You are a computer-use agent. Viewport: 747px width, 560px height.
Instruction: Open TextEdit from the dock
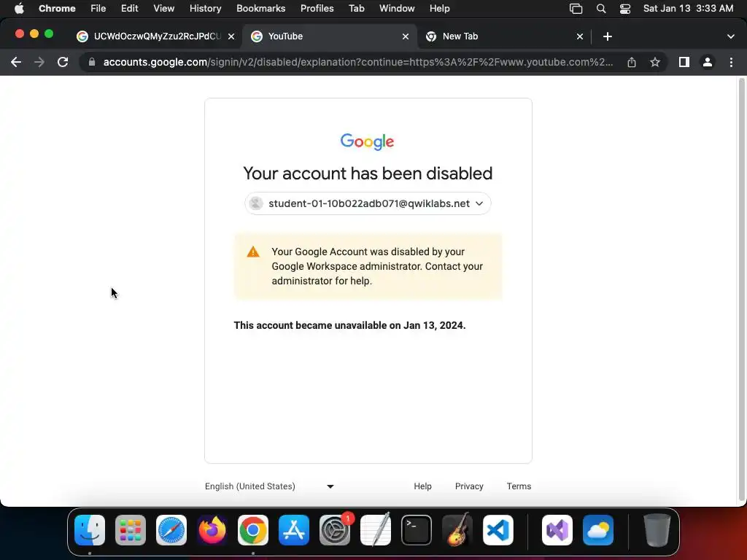click(x=376, y=530)
